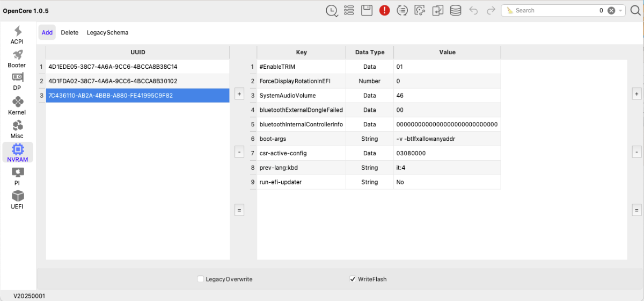
Task: Open the database stack icon
Action: (x=455, y=10)
